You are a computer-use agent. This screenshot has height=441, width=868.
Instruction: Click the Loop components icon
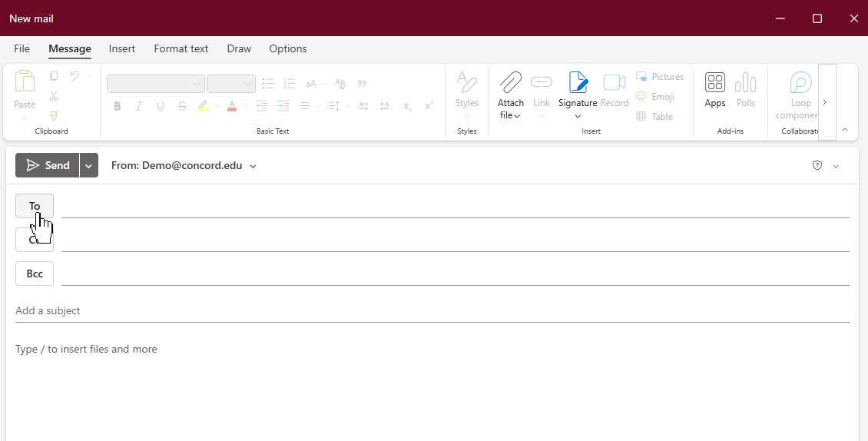(x=800, y=82)
